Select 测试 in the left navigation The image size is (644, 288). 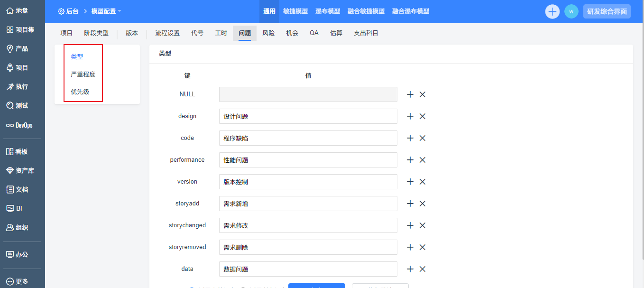click(x=17, y=105)
